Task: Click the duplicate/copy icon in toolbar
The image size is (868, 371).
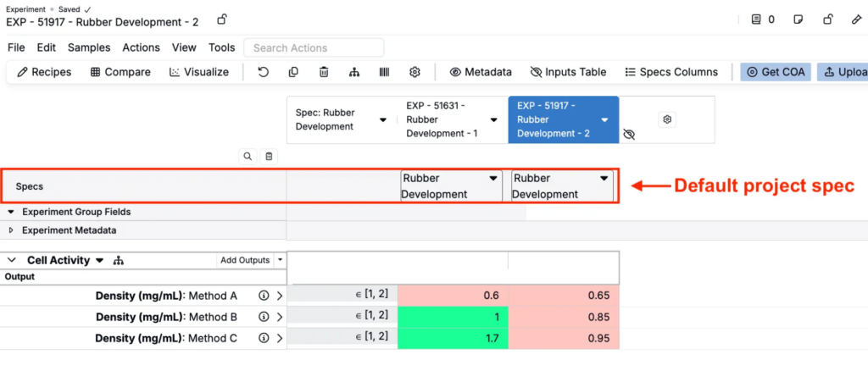Action: click(x=293, y=72)
